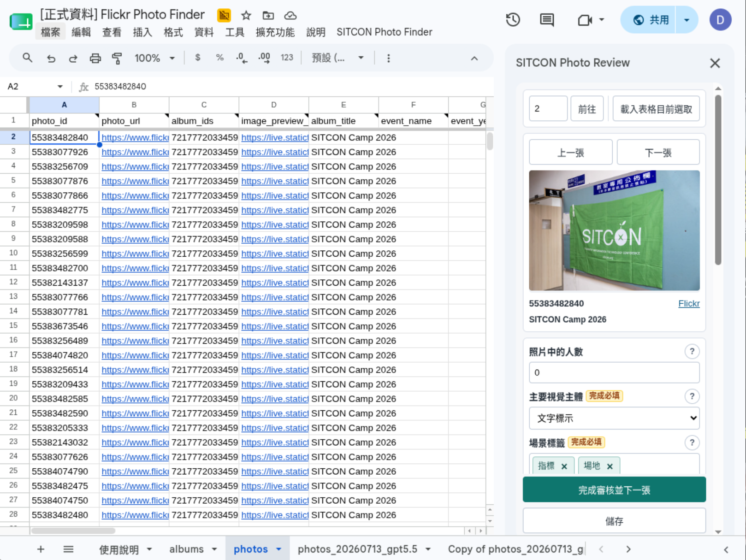The image size is (746, 560).
Task: Click the SITCON flag photo preview
Action: (x=614, y=230)
